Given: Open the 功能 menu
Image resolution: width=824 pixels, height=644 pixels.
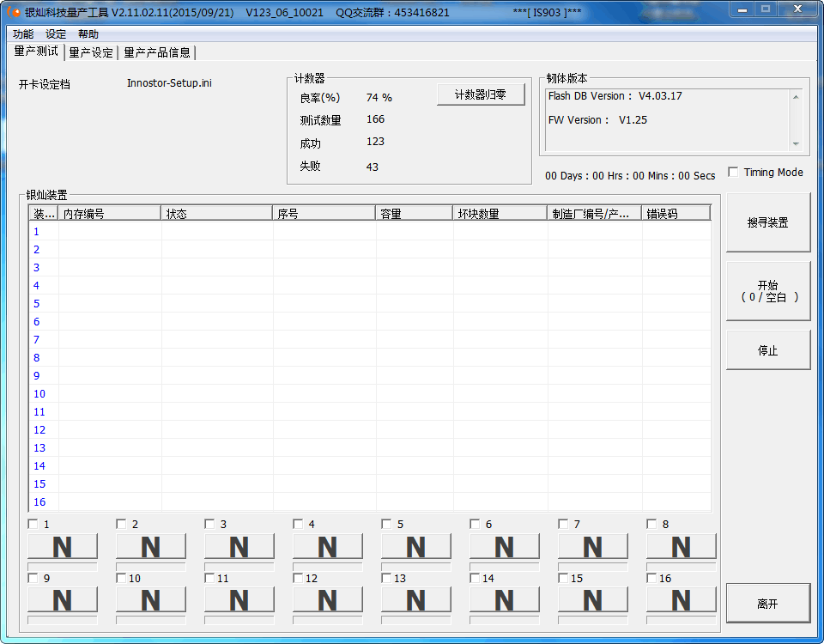Looking at the screenshot, I should point(23,34).
